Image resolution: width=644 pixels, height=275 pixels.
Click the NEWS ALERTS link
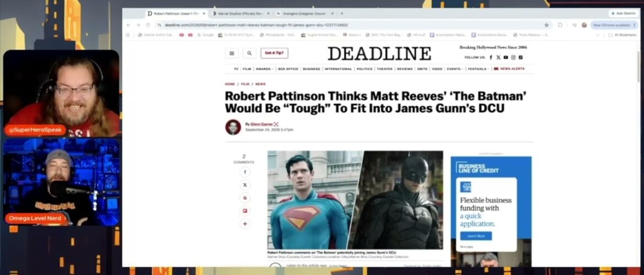(x=509, y=69)
